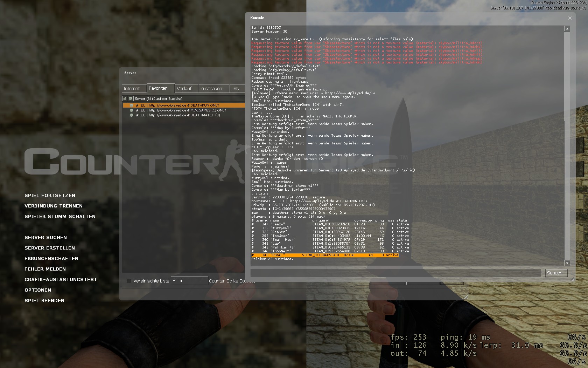Select the 4played.de MINIGAMES (1) ONLY server

(184, 110)
